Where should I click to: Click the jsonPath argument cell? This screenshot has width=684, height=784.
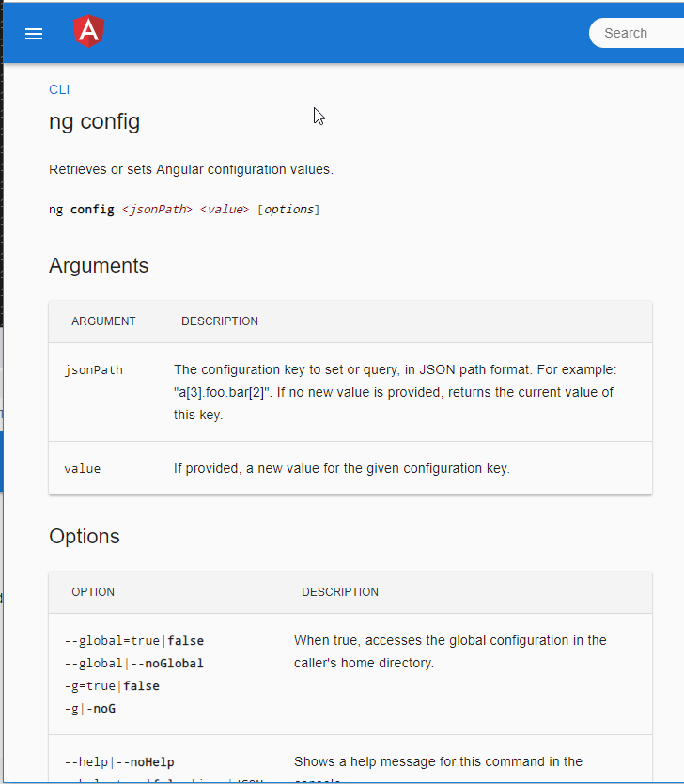[93, 370]
